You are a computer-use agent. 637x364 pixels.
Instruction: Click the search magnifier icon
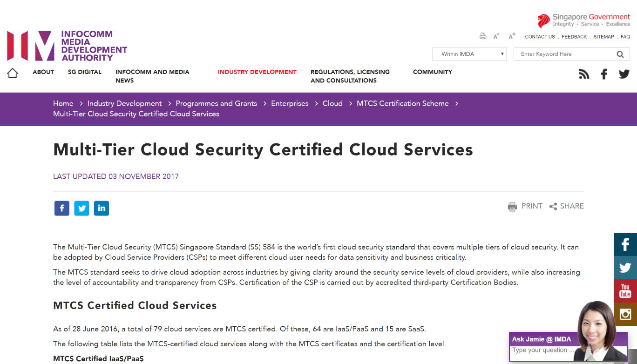[620, 54]
